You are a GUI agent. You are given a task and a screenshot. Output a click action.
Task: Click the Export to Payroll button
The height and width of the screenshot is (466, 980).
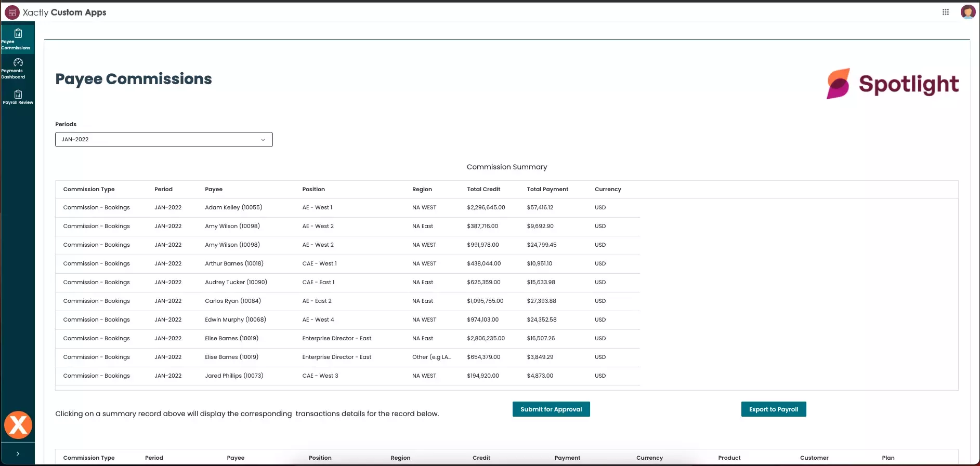774,409
